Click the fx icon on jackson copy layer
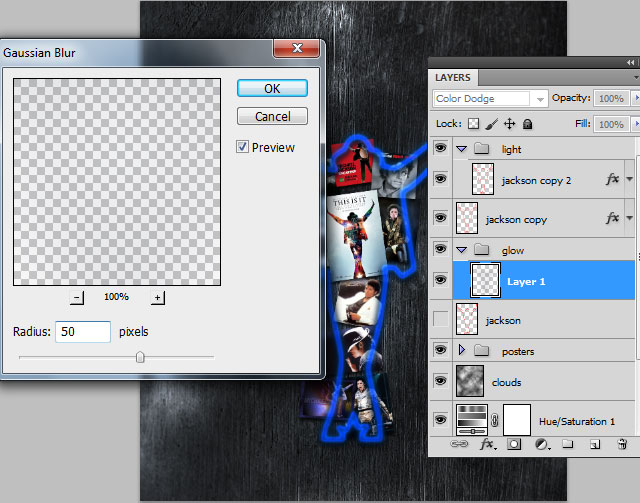Screen dimensions: 640x503 (612, 218)
